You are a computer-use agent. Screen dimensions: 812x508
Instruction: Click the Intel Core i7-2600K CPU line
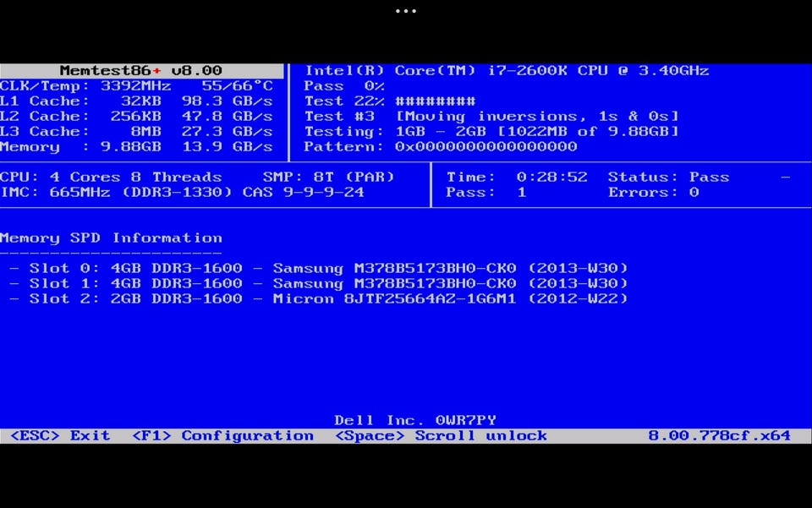(507, 70)
